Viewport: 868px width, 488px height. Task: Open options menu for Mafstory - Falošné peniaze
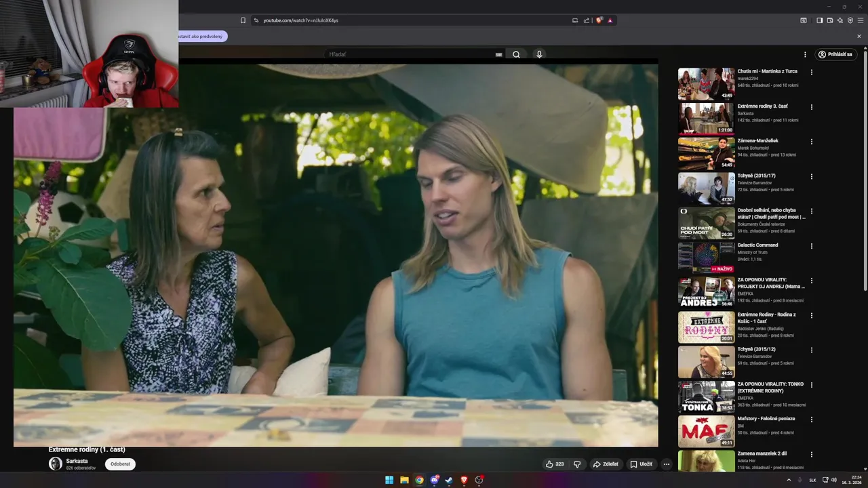click(811, 420)
